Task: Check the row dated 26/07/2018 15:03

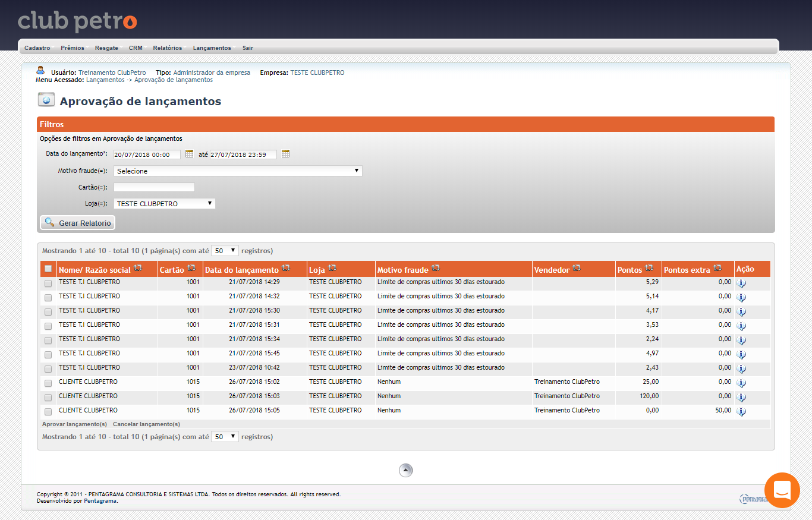Action: [x=48, y=398]
